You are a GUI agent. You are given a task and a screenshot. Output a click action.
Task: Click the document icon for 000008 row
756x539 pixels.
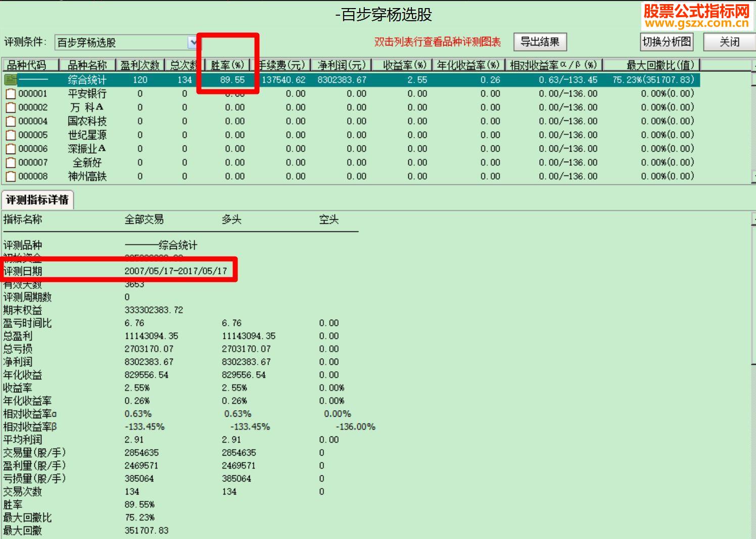(x=10, y=176)
